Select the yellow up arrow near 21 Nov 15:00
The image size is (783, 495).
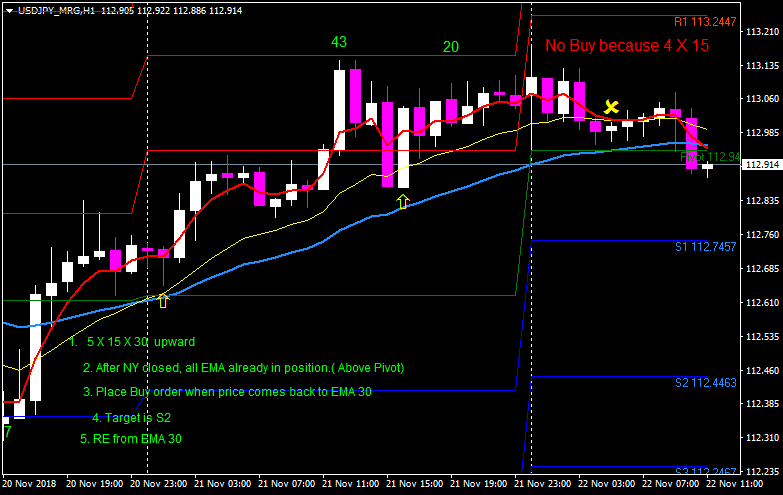403,202
